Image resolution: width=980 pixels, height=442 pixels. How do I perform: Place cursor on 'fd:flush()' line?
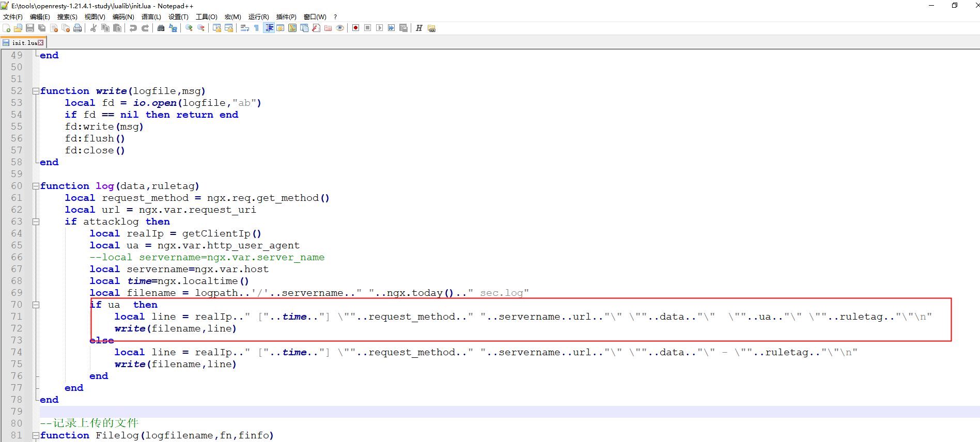point(95,138)
